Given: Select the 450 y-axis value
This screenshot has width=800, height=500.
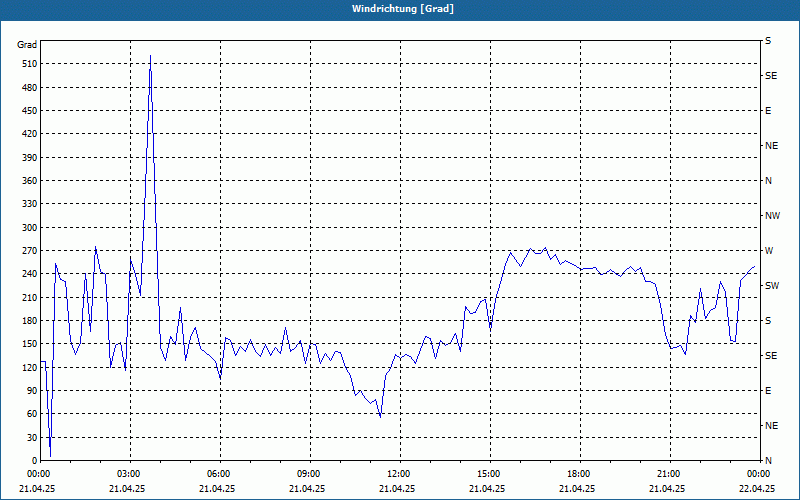Looking at the screenshot, I should pos(30,111).
